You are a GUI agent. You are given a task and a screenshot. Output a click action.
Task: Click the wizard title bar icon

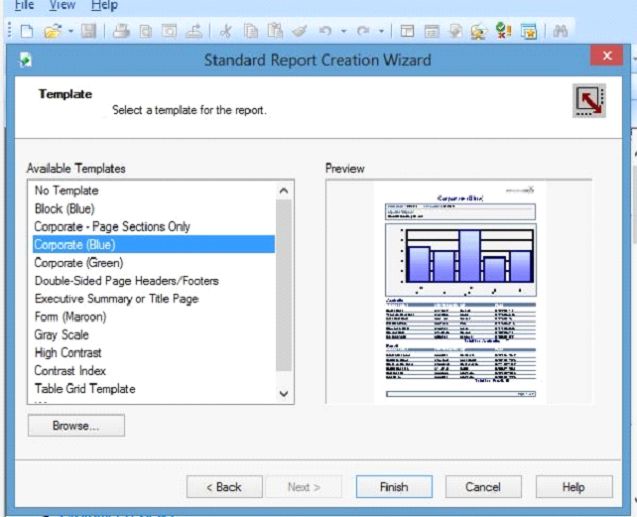click(26, 60)
